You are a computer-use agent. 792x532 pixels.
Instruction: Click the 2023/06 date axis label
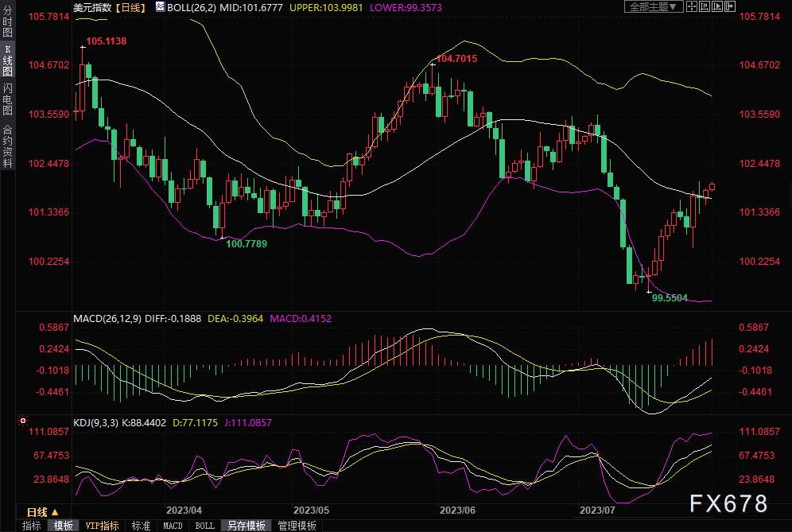point(457,511)
